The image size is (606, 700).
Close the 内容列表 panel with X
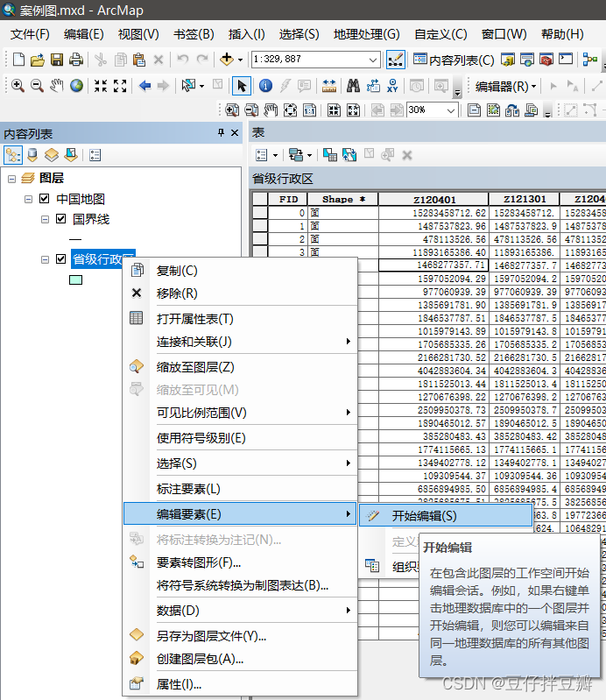(x=235, y=132)
